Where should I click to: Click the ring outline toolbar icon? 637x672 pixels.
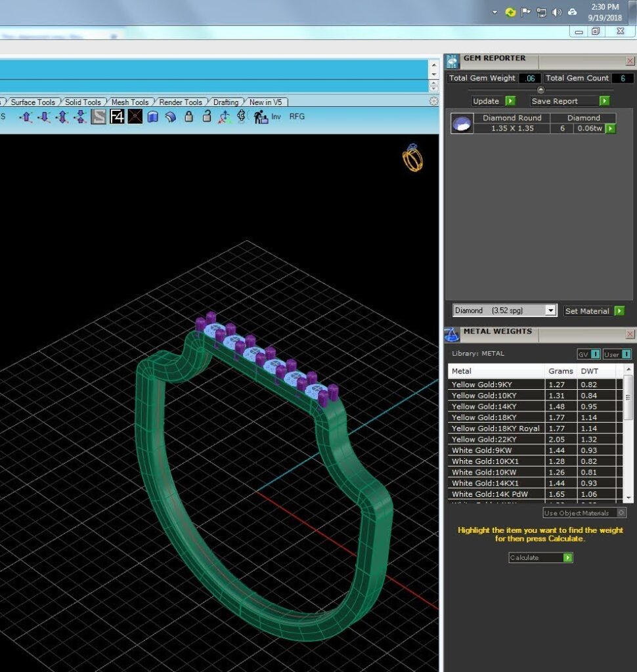[242, 116]
